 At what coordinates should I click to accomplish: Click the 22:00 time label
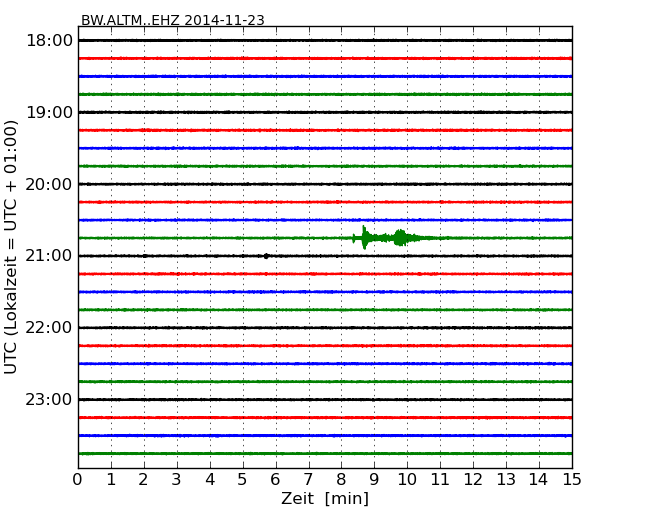click(x=49, y=328)
